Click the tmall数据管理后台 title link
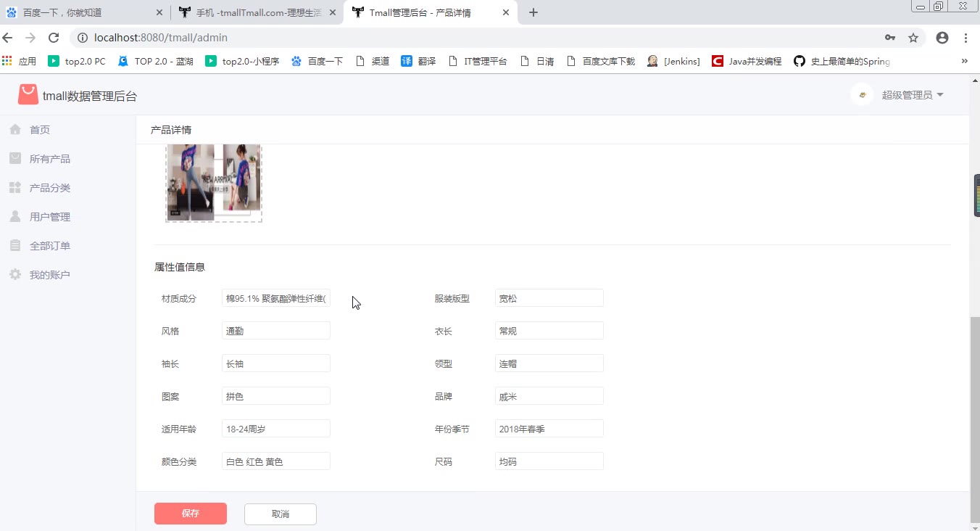Image resolution: width=980 pixels, height=531 pixels. tap(90, 96)
